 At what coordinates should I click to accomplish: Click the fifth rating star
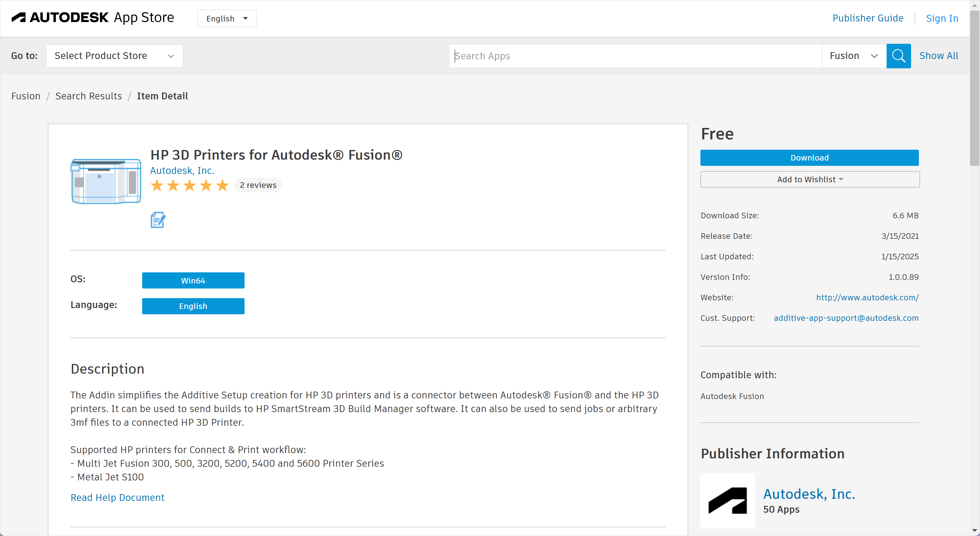point(222,185)
